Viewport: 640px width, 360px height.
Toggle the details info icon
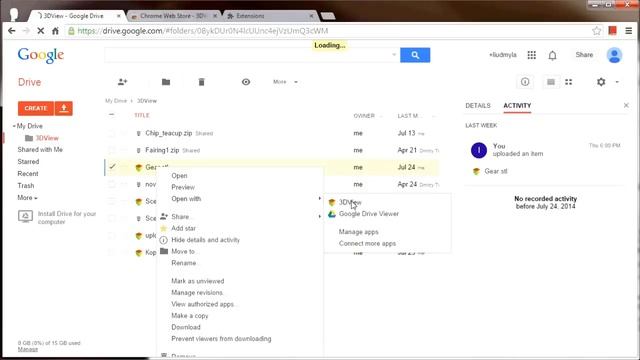coord(525,82)
